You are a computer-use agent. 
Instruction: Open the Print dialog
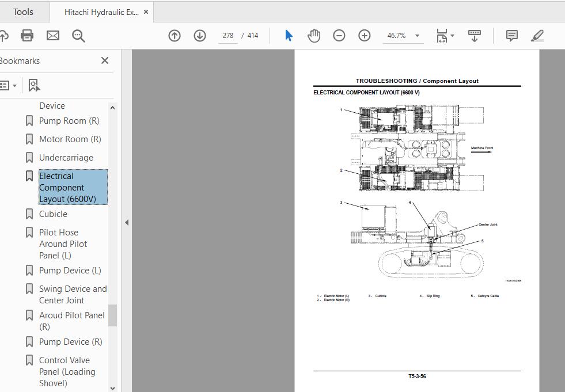pyautogui.click(x=26, y=35)
